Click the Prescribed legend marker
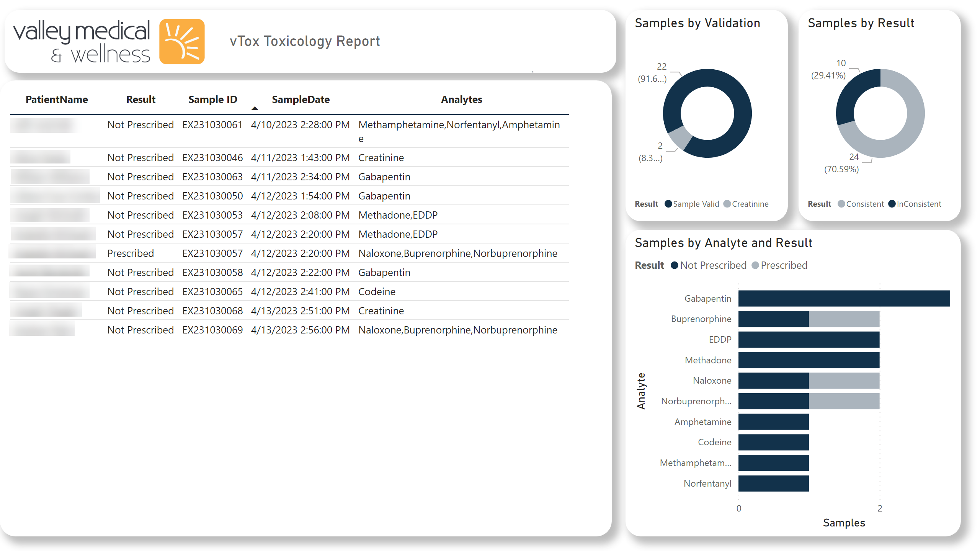The width and height of the screenshot is (980, 559). tap(755, 265)
